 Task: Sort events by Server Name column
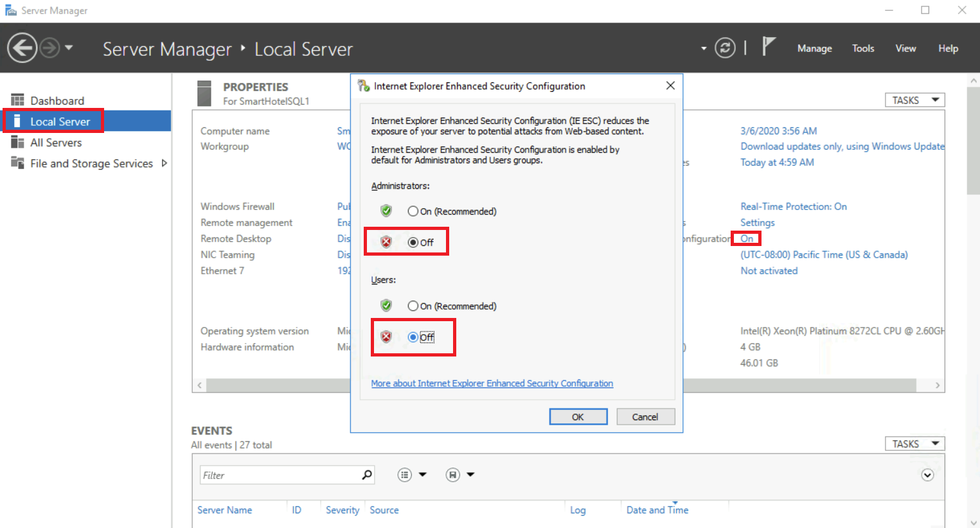[x=224, y=510]
